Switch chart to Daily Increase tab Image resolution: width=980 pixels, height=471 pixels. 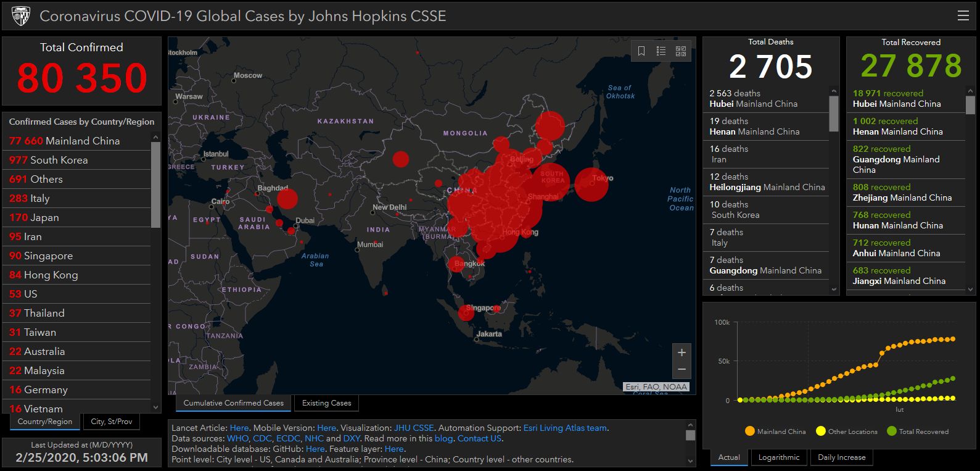point(842,457)
